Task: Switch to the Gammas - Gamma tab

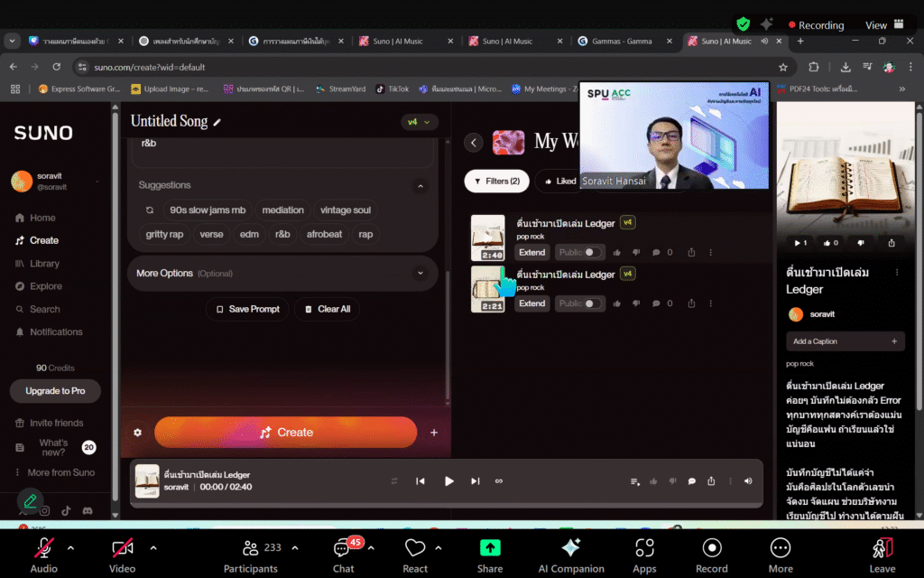Action: [624, 42]
